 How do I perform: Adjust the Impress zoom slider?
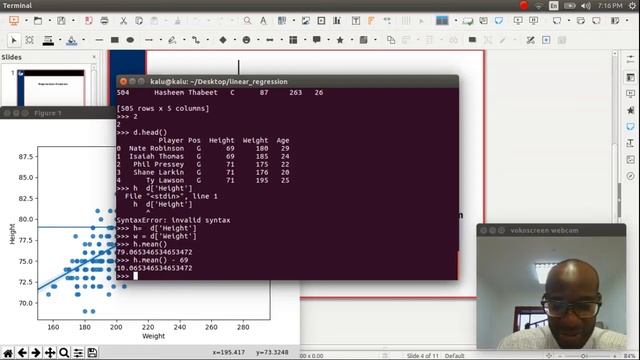[x=582, y=356]
